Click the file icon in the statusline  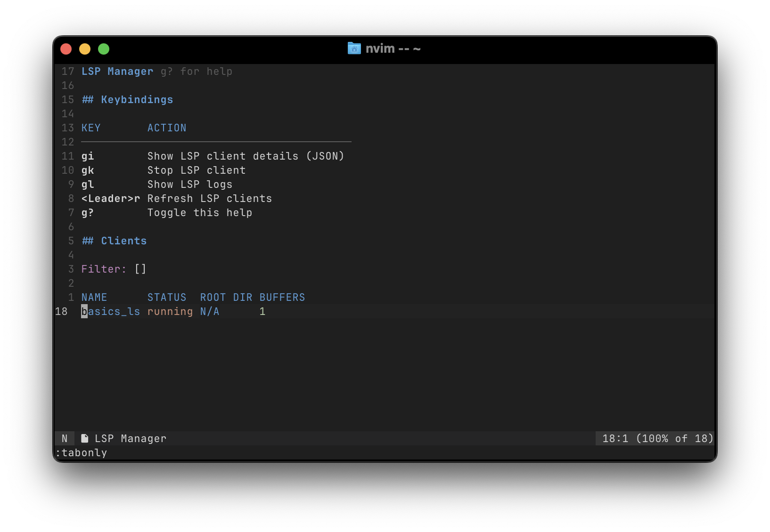click(x=85, y=438)
